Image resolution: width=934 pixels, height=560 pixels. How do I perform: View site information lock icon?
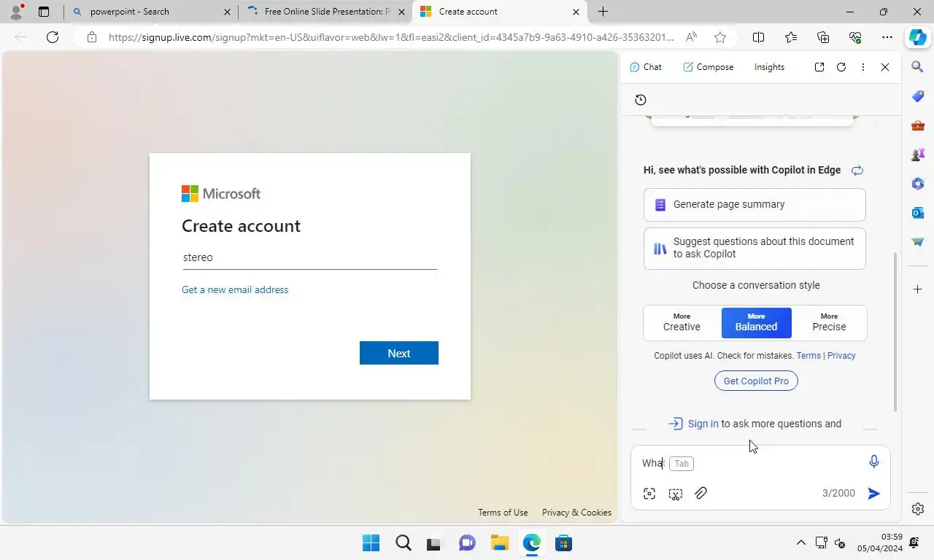point(92,37)
